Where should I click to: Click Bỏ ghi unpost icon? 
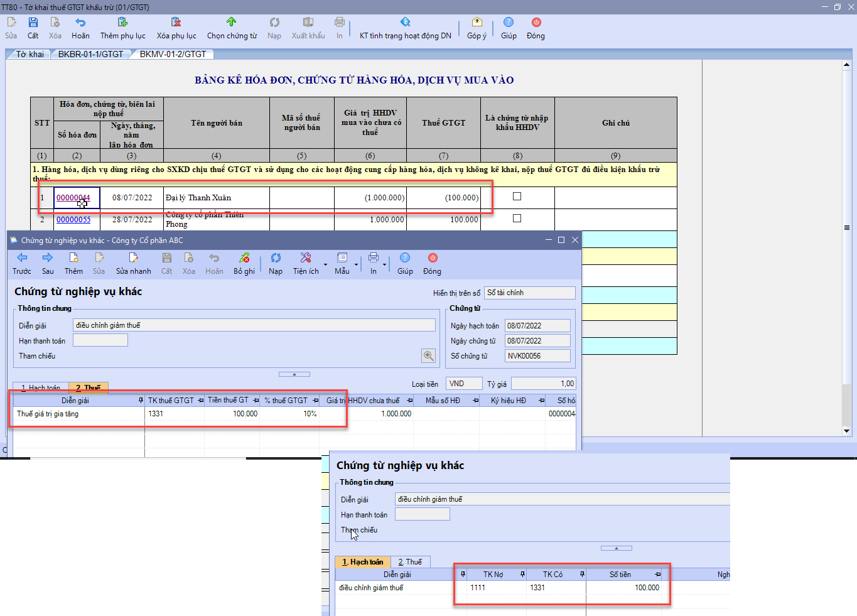click(x=244, y=257)
